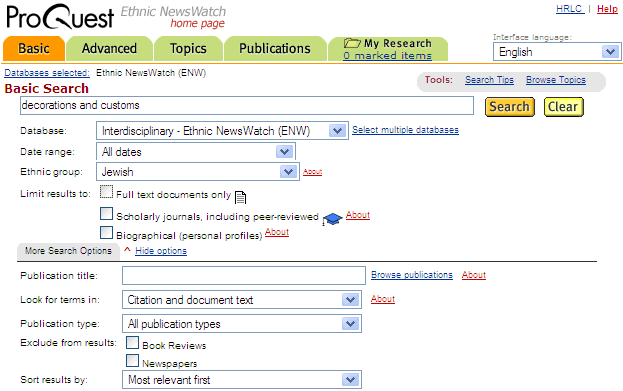Image resolution: width=623 pixels, height=391 pixels.
Task: Open the Date range dropdown
Action: tap(196, 152)
